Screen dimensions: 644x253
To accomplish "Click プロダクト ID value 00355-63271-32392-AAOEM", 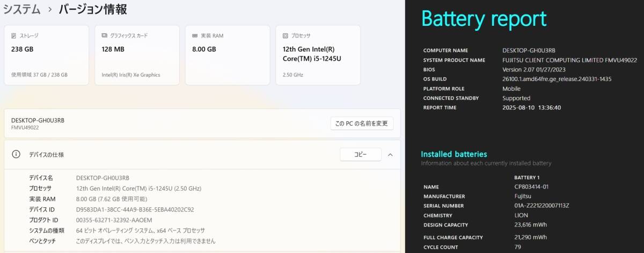I will tap(114, 220).
